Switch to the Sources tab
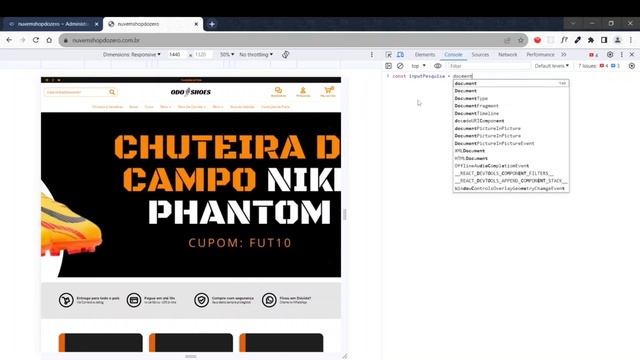This screenshot has width=640, height=360. (x=480, y=54)
